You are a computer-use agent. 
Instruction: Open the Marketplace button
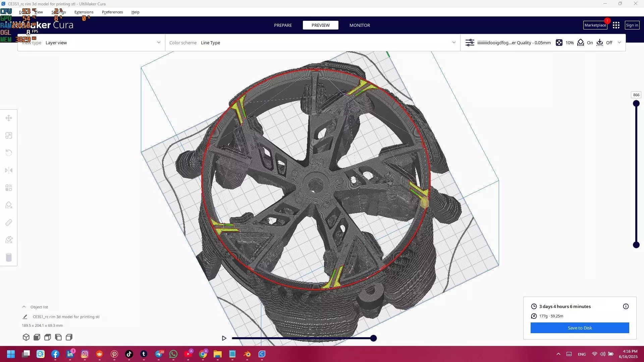coord(595,25)
